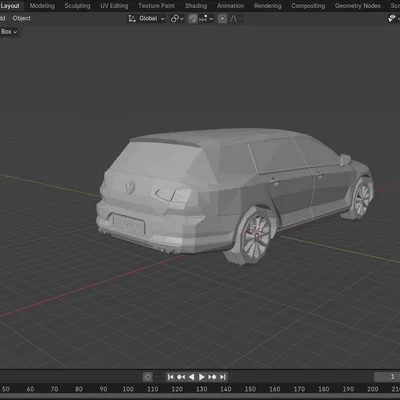Open the Global transform orientation dropdown
Viewport: 400px width, 400px height.
[x=147, y=19]
